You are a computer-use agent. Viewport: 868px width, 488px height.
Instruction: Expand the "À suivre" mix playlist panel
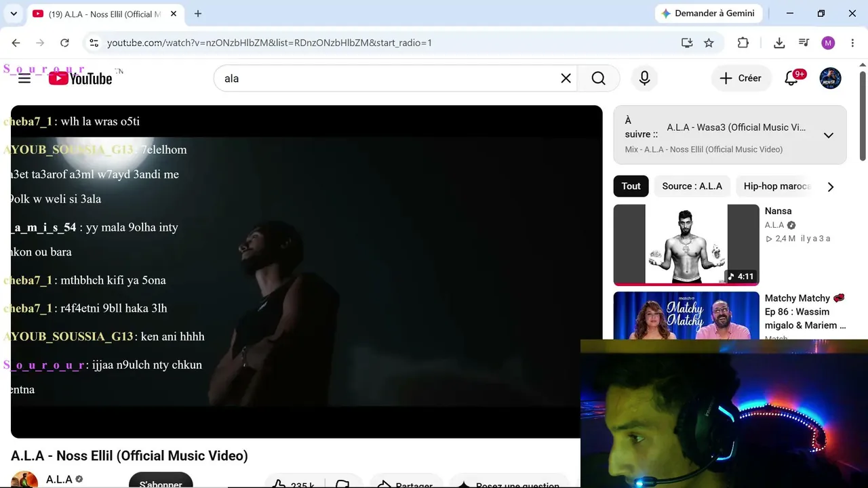(x=828, y=135)
